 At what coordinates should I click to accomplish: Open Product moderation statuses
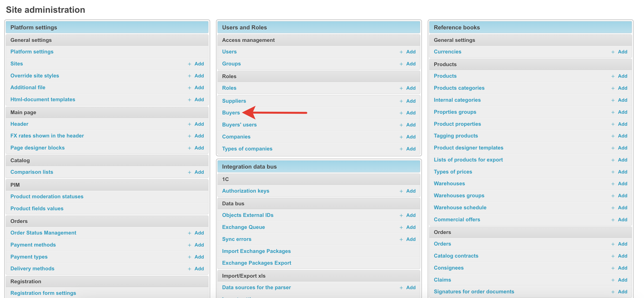47,197
